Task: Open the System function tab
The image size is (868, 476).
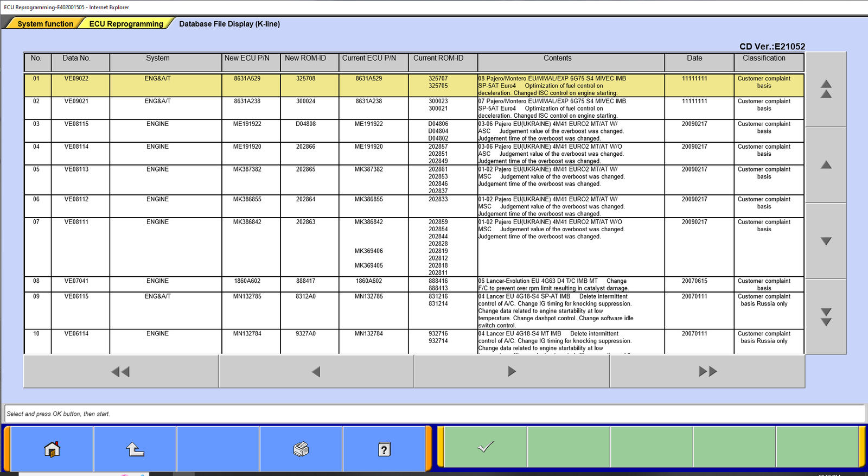Action: [45, 24]
